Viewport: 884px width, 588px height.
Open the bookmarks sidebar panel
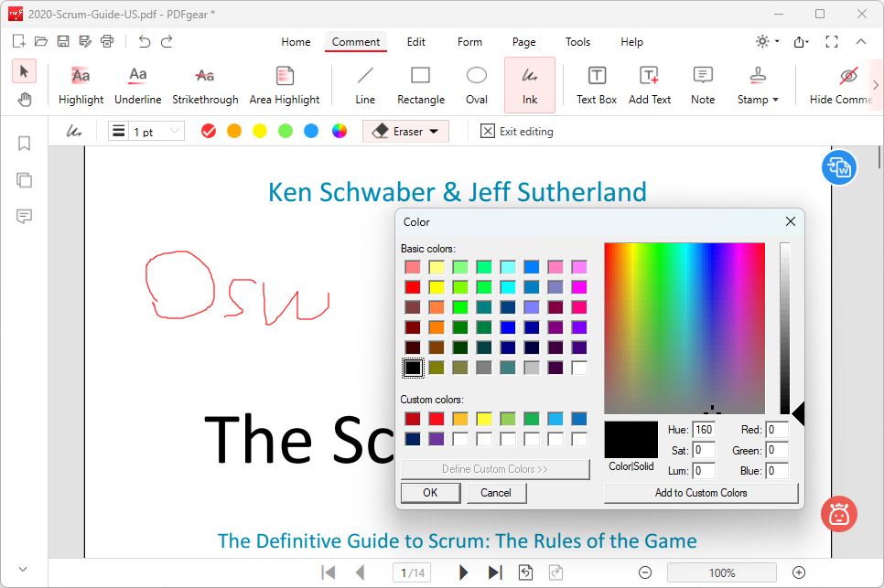pos(24,144)
